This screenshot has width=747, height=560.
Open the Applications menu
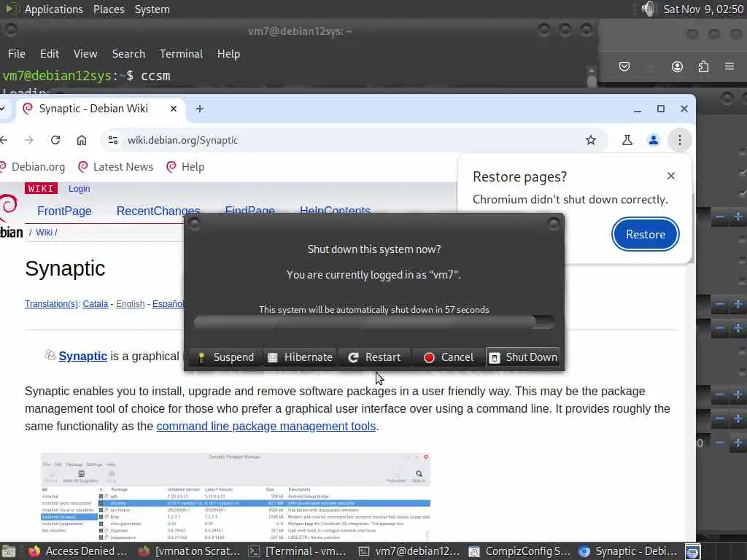[53, 9]
